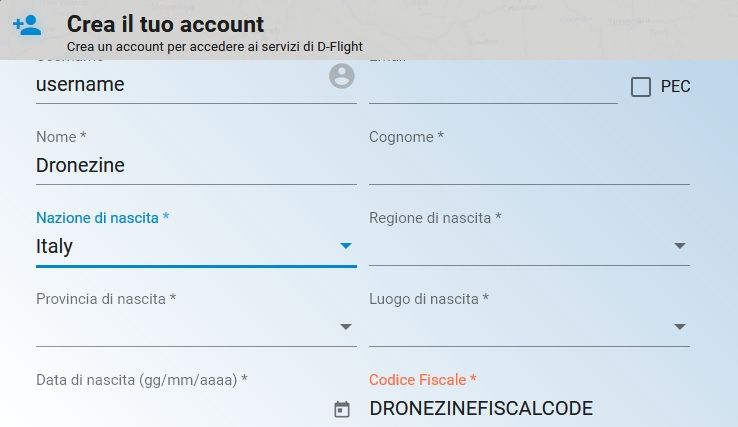Click the username input field

[180, 85]
